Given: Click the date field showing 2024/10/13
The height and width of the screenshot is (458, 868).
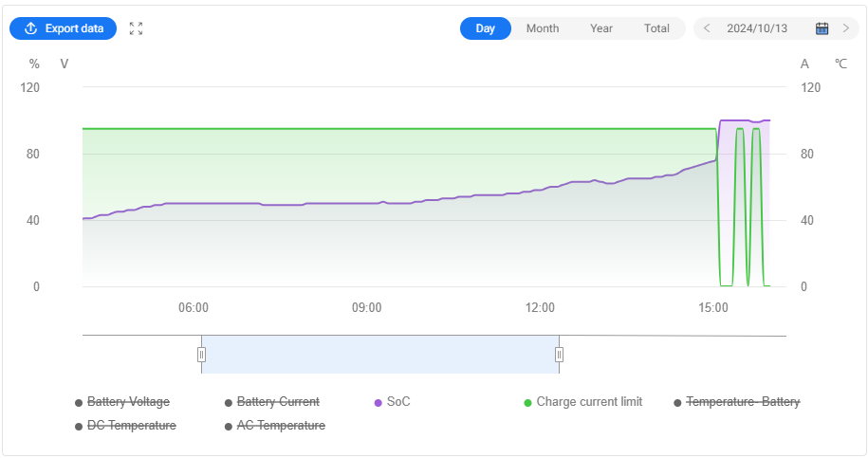Looking at the screenshot, I should pos(757,28).
